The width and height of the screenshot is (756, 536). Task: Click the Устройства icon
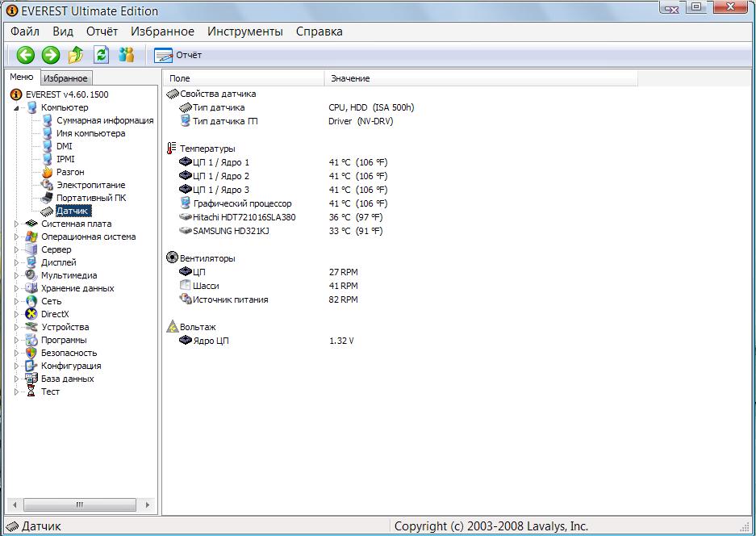pos(31,327)
